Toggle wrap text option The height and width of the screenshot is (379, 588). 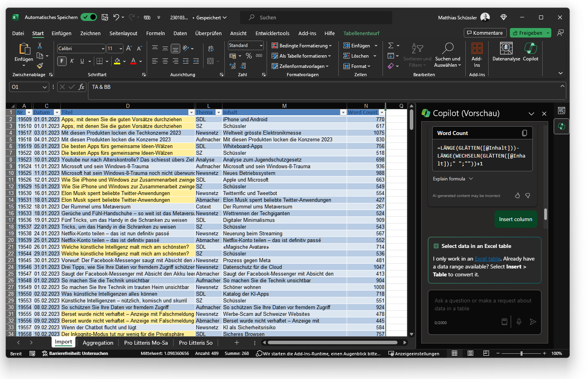(211, 49)
